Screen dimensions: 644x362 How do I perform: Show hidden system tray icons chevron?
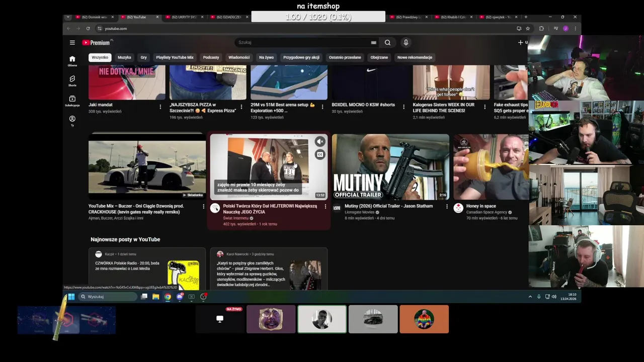point(530,297)
